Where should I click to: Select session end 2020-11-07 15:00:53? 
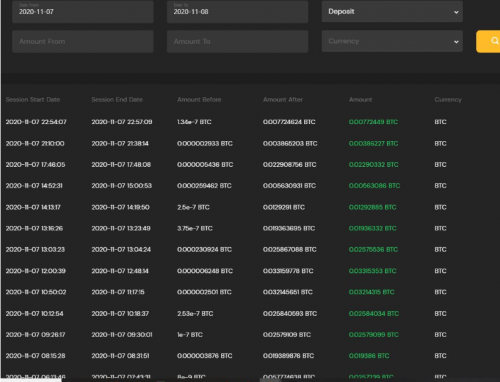(x=122, y=186)
